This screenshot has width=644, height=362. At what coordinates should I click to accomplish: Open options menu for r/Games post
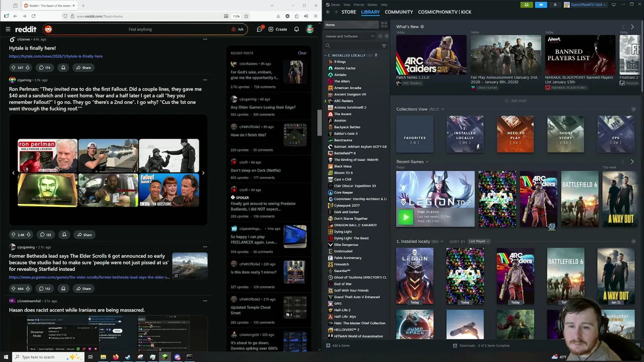[205, 39]
